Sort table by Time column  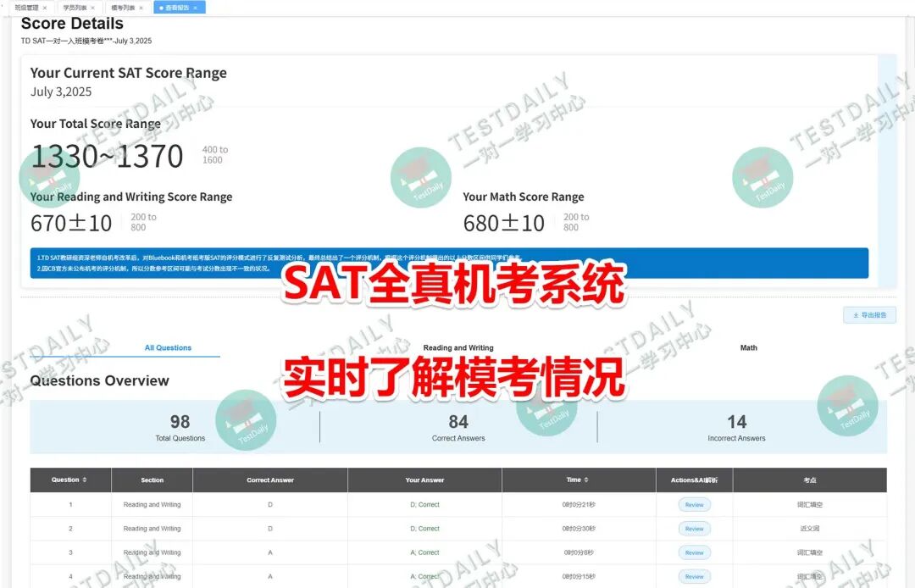pyautogui.click(x=586, y=480)
